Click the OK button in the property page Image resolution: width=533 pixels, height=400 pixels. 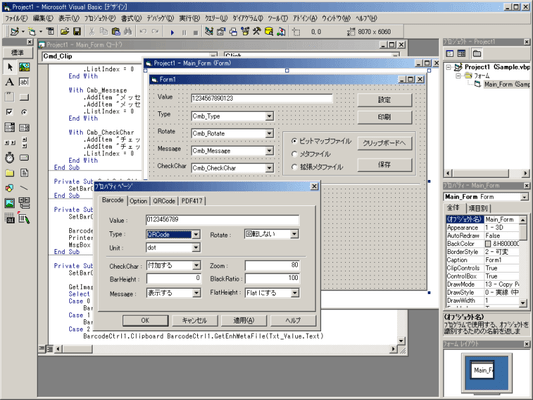click(x=145, y=320)
